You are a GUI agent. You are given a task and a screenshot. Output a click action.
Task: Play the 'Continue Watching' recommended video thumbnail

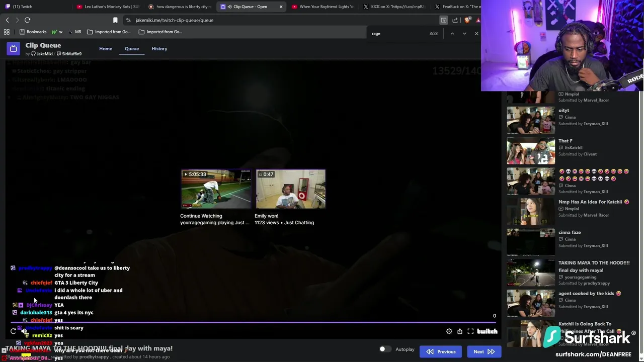pyautogui.click(x=216, y=189)
